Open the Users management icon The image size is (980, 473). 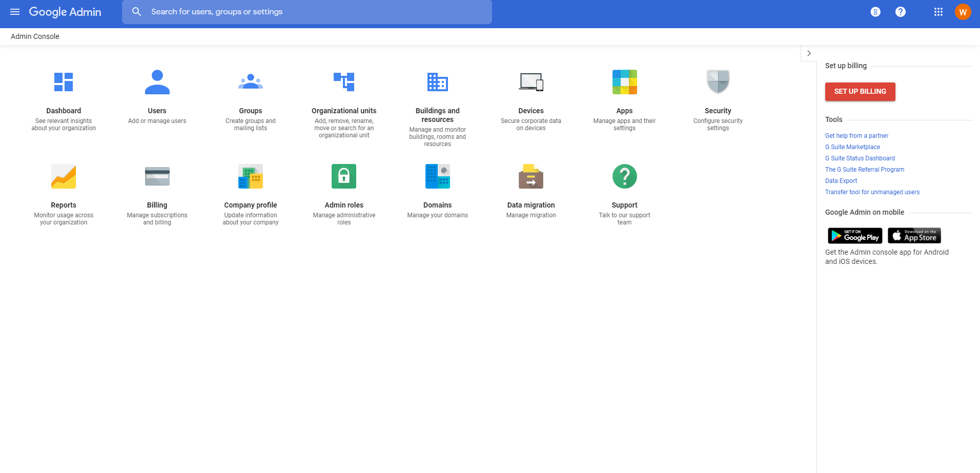tap(157, 82)
